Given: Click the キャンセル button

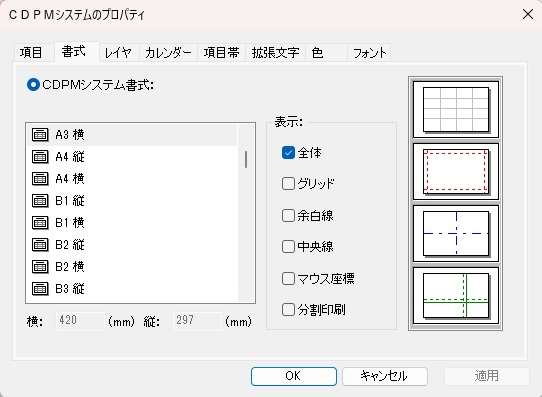Looking at the screenshot, I should [385, 376].
